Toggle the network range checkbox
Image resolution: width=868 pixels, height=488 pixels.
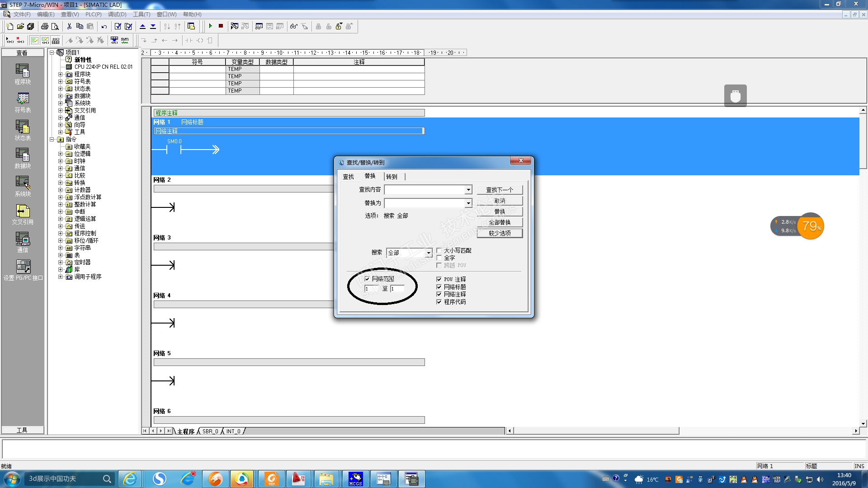pyautogui.click(x=367, y=279)
